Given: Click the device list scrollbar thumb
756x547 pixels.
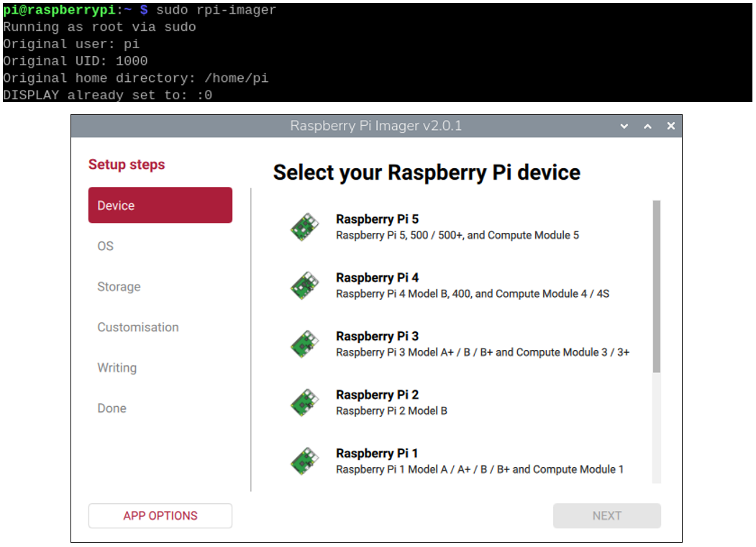Looking at the screenshot, I should 657,286.
